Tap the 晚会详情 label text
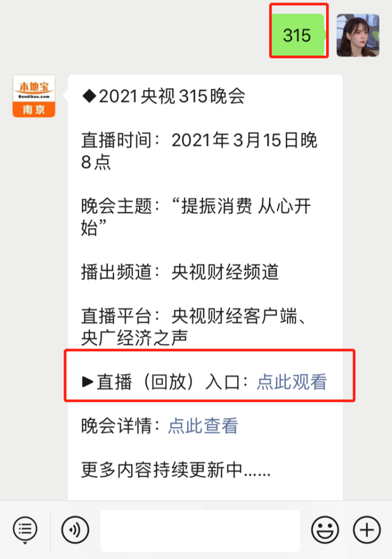This screenshot has height=559, width=392. pos(117,425)
